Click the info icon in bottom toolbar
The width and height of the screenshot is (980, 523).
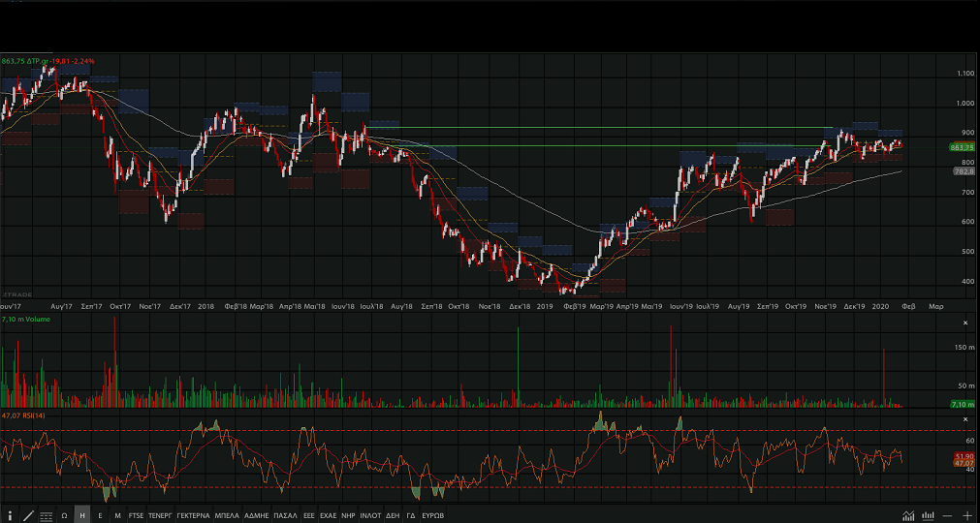tap(10, 515)
